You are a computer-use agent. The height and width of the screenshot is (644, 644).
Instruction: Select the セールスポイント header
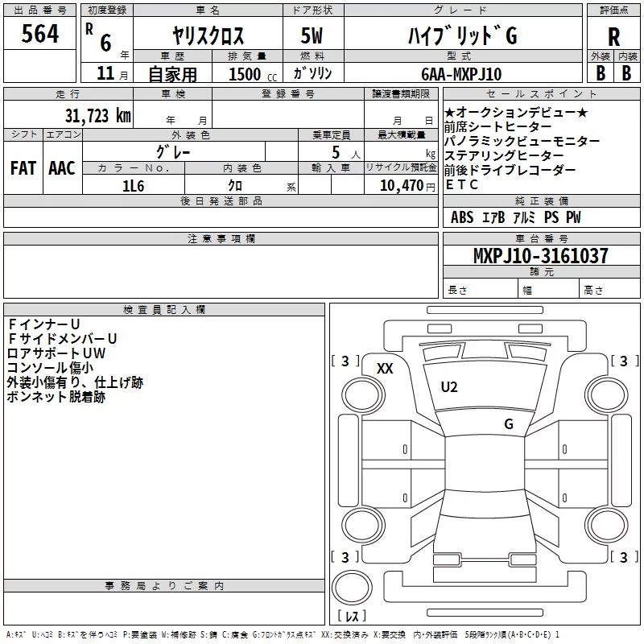click(541, 93)
